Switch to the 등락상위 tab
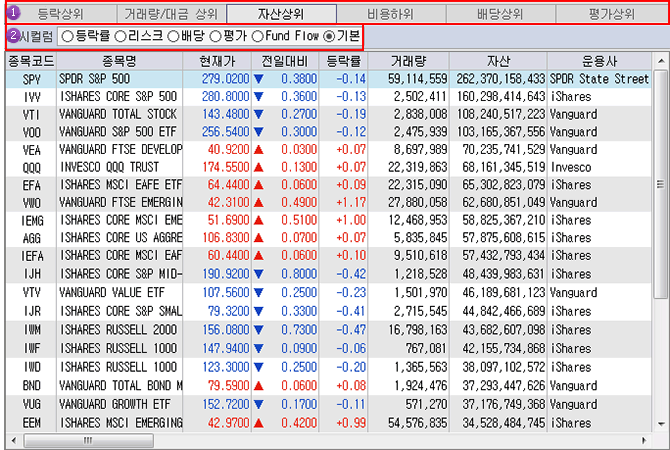Image resolution: width=670 pixels, height=450 pixels. 61,14
